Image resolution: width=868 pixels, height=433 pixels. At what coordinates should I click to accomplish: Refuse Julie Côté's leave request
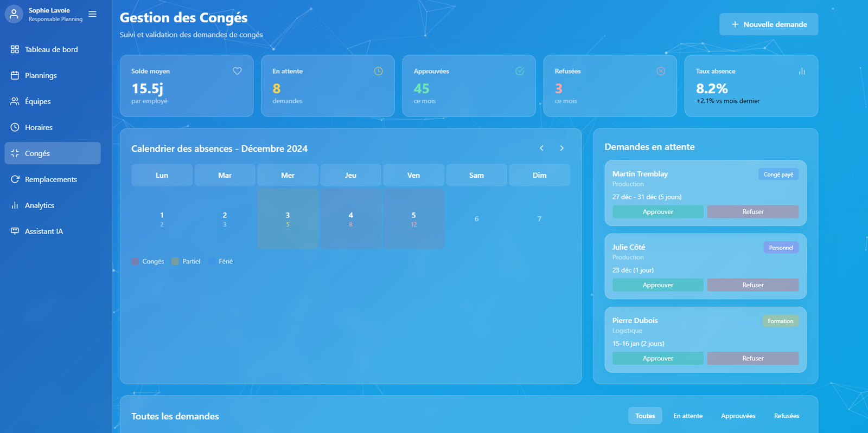[752, 285]
